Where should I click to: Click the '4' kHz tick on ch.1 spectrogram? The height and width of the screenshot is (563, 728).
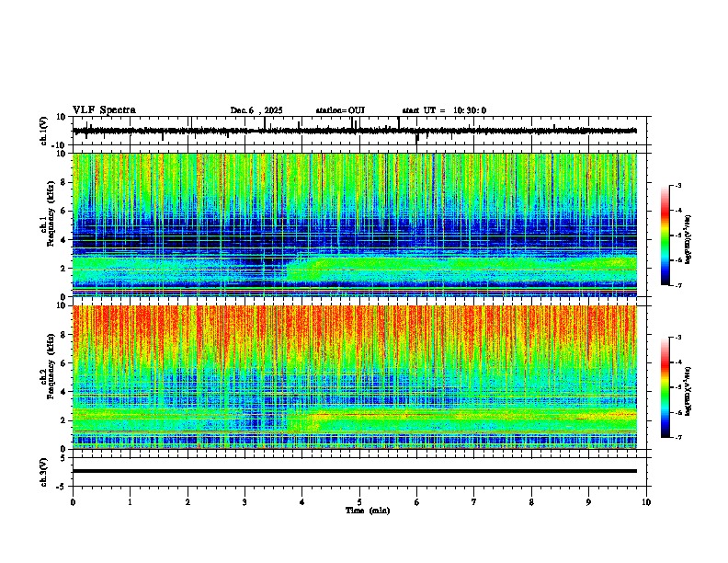point(63,240)
